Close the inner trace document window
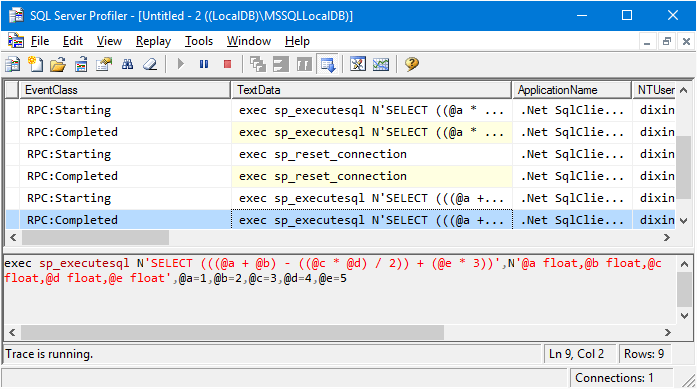 coord(686,42)
